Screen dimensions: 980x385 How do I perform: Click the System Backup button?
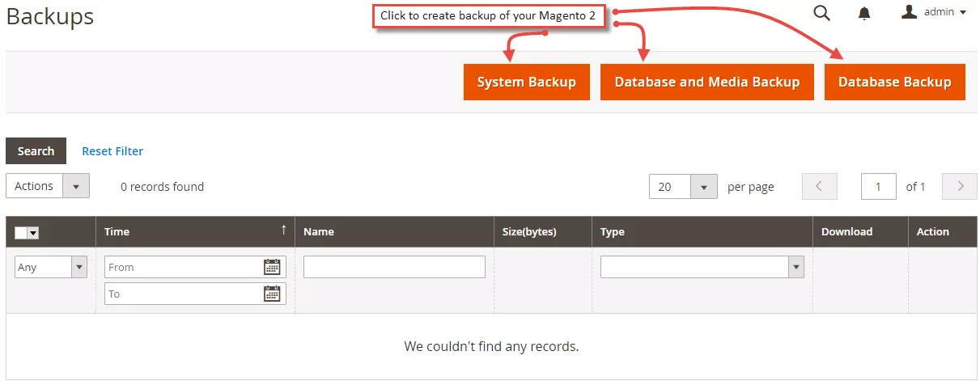point(526,82)
